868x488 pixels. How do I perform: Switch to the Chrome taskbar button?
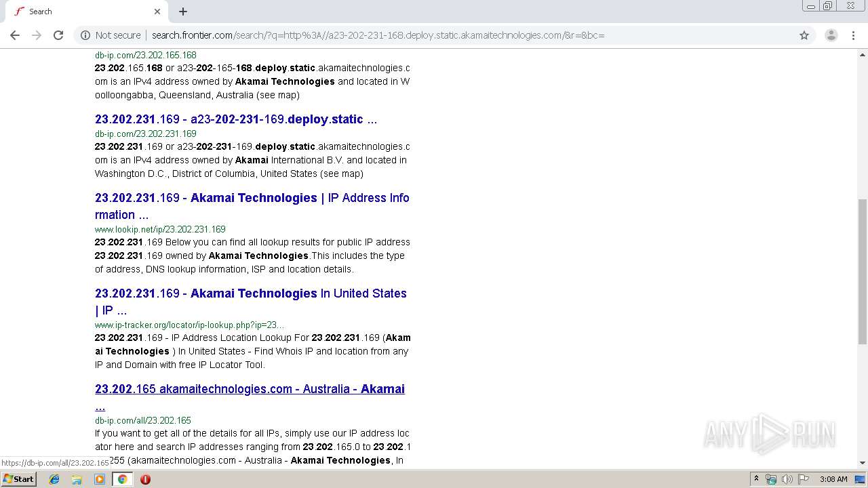click(123, 479)
